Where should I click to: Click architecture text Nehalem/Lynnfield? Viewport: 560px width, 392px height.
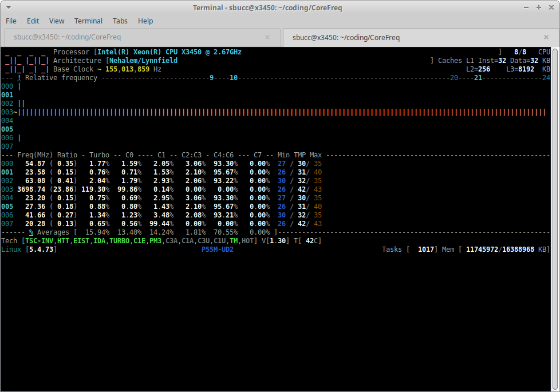click(143, 61)
